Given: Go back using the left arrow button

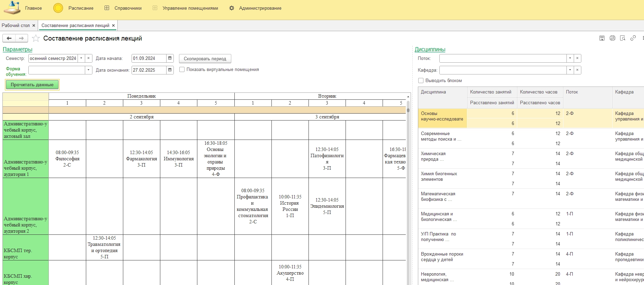Looking at the screenshot, I should 9,38.
